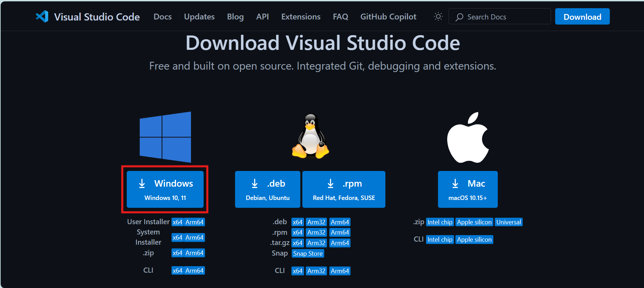Open the API navigation link
The image size is (644, 288).
(x=262, y=17)
